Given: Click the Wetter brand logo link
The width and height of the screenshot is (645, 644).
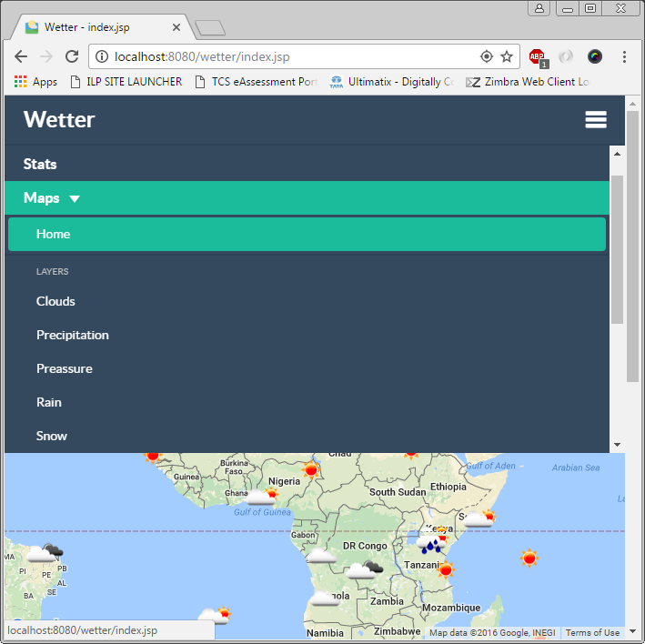Looking at the screenshot, I should coord(59,120).
